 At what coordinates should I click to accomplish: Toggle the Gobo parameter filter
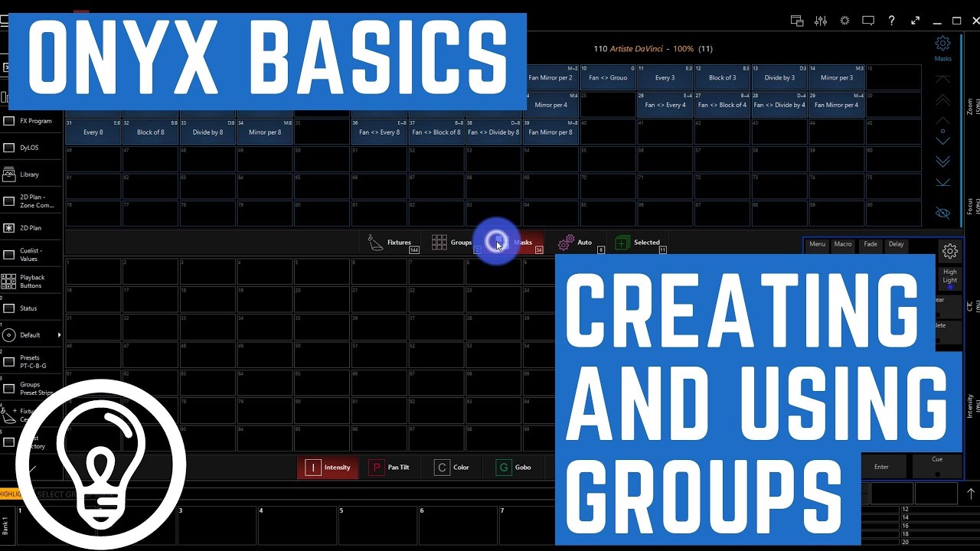tap(515, 468)
